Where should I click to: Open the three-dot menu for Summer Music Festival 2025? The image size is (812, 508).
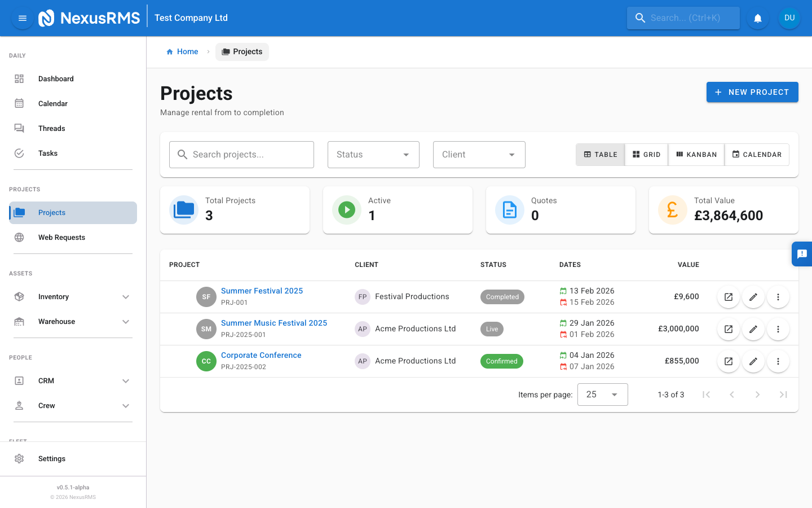click(778, 329)
